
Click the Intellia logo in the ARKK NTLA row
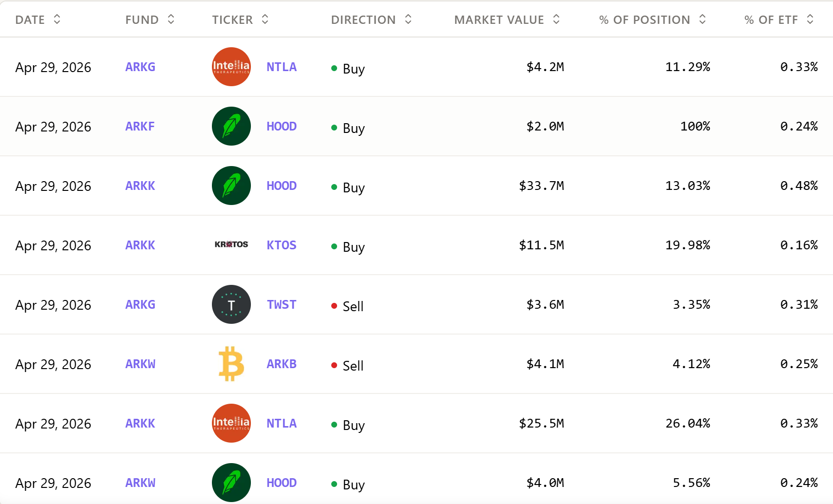(231, 423)
